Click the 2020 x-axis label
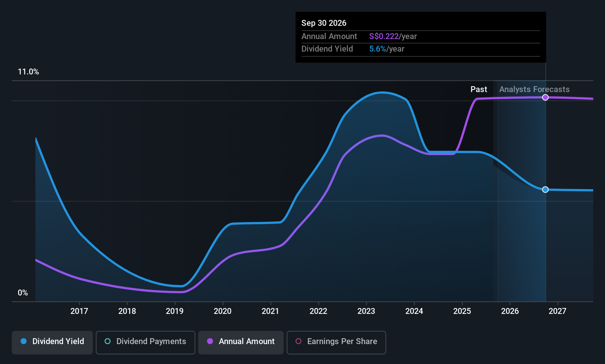Image resolution: width=605 pixels, height=364 pixels. (223, 311)
